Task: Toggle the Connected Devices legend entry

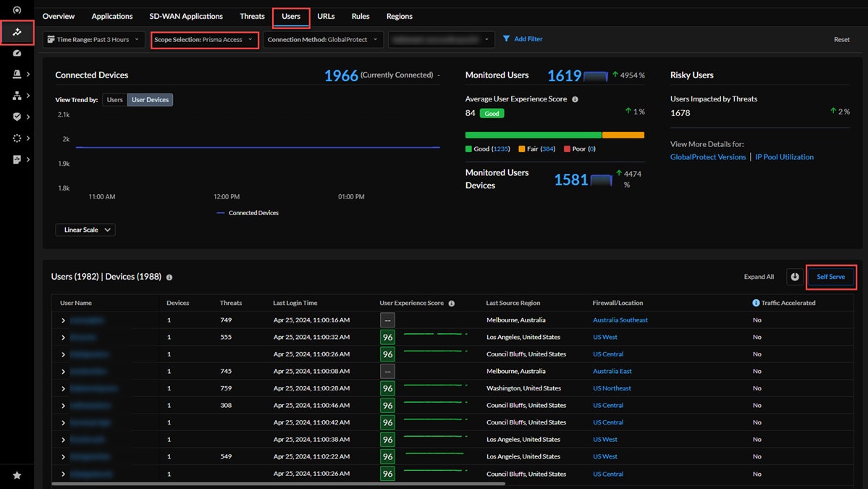Action: 247,213
